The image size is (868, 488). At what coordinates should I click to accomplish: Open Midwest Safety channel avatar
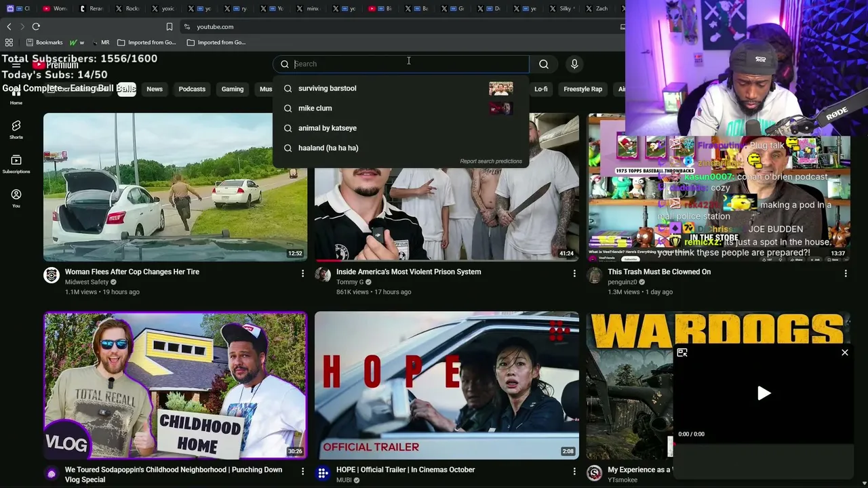click(52, 274)
